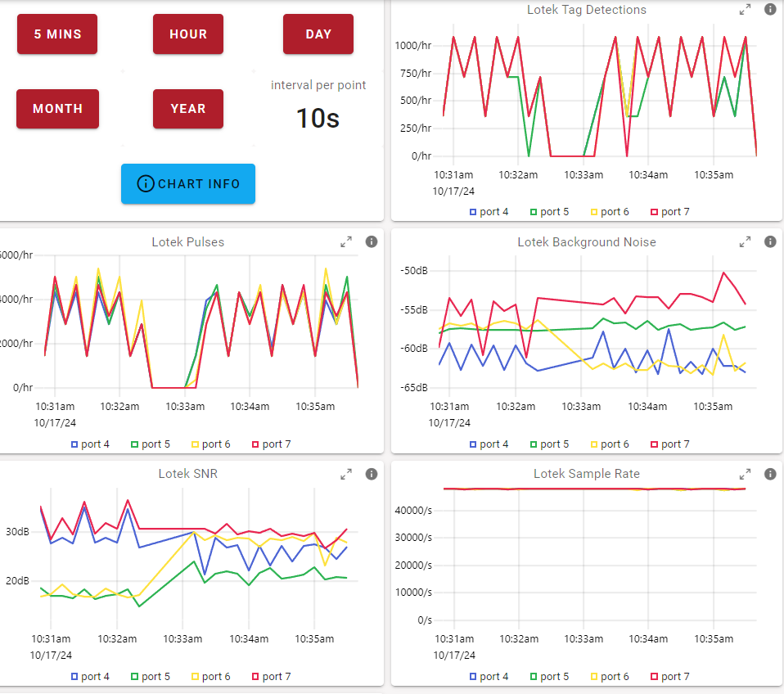Click the DAY range button
The image size is (784, 694).
(318, 34)
